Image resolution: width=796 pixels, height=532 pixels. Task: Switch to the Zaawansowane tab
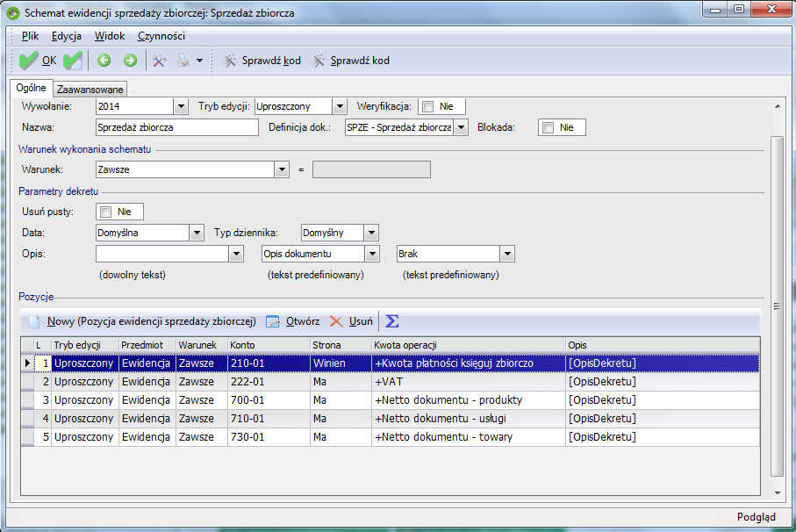pyautogui.click(x=90, y=90)
